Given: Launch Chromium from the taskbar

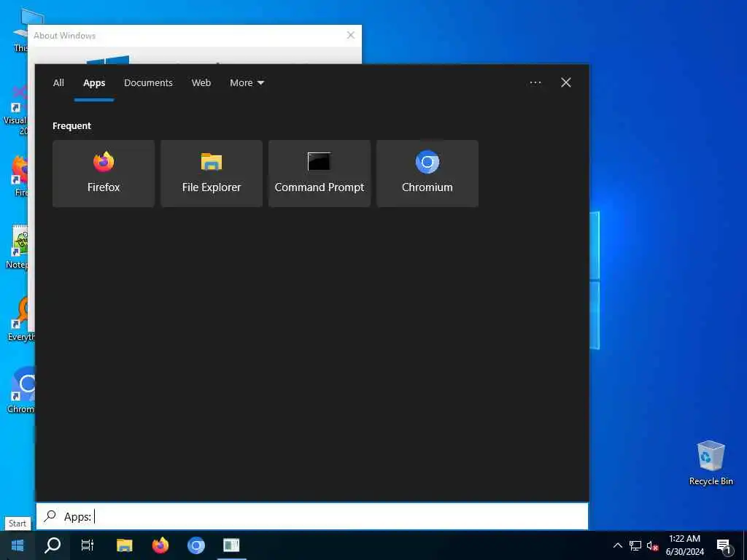Looking at the screenshot, I should pos(196,545).
